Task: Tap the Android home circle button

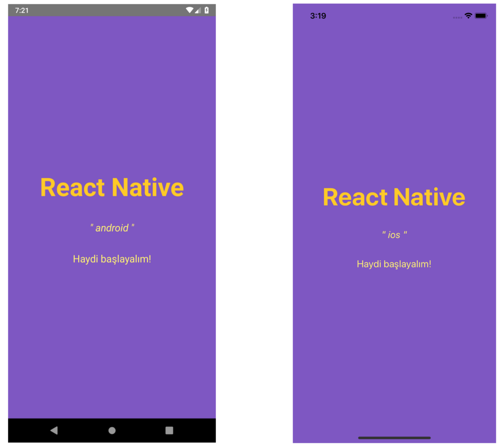Action: (112, 430)
